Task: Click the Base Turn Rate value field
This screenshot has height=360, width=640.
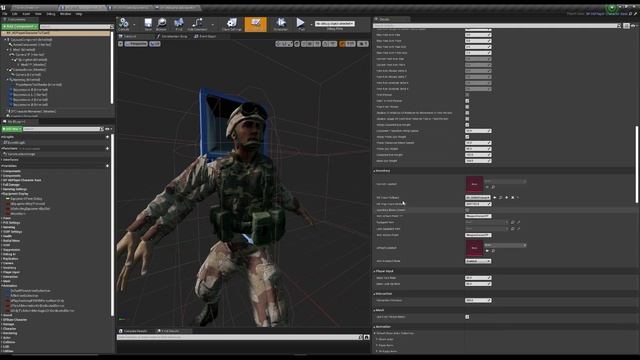Action: tap(478, 278)
